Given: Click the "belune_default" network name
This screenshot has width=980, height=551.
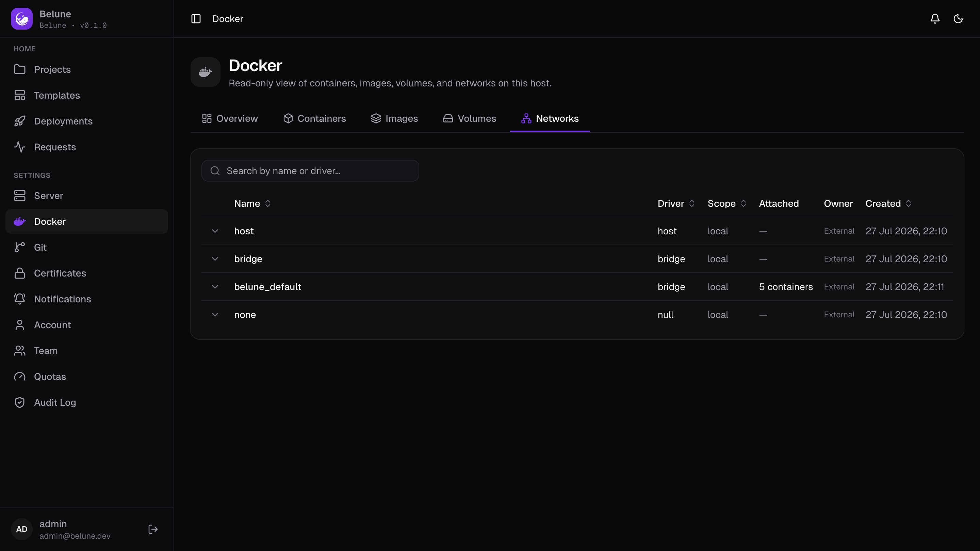Looking at the screenshot, I should click(268, 287).
